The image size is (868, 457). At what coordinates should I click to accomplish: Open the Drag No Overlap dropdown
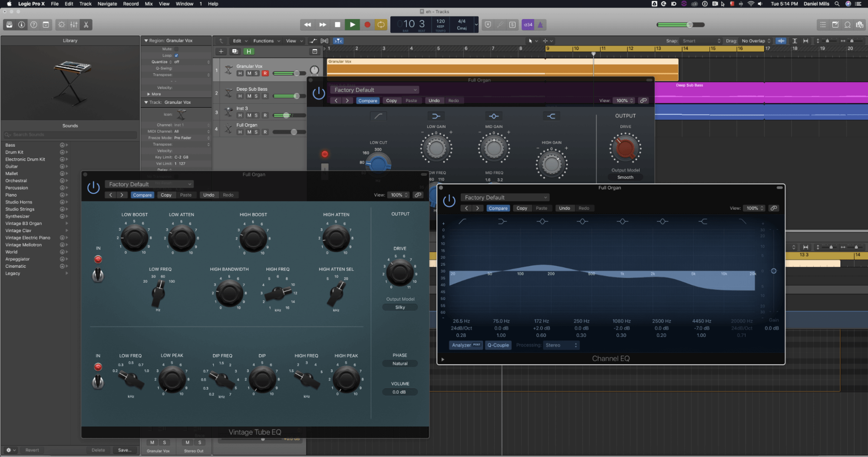click(x=756, y=41)
